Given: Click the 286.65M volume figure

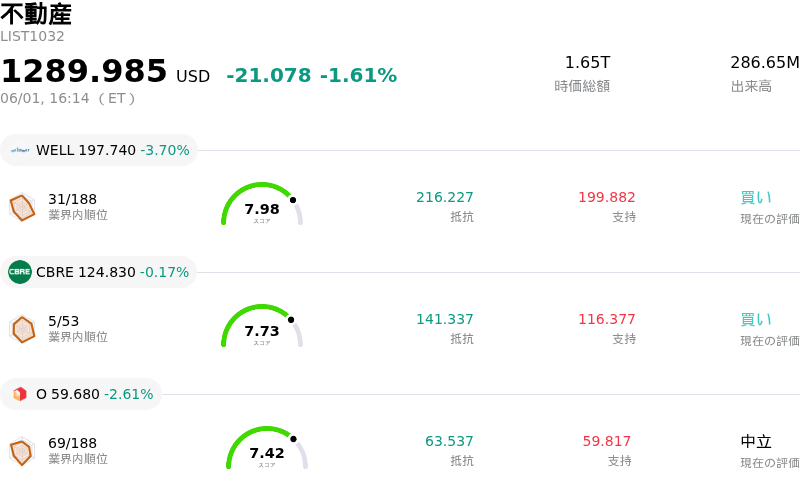Looking at the screenshot, I should pos(764,62).
